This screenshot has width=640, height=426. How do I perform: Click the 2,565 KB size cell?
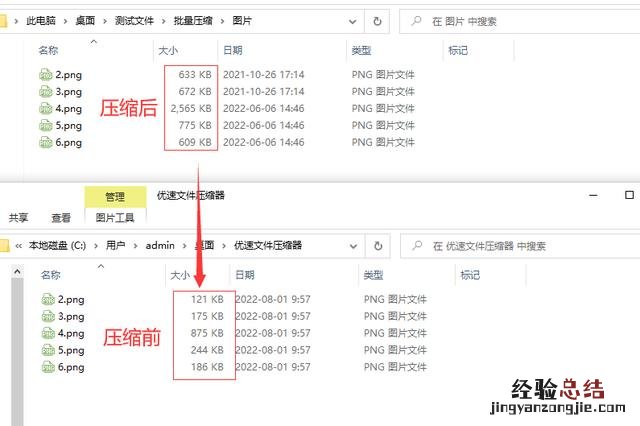tap(191, 109)
